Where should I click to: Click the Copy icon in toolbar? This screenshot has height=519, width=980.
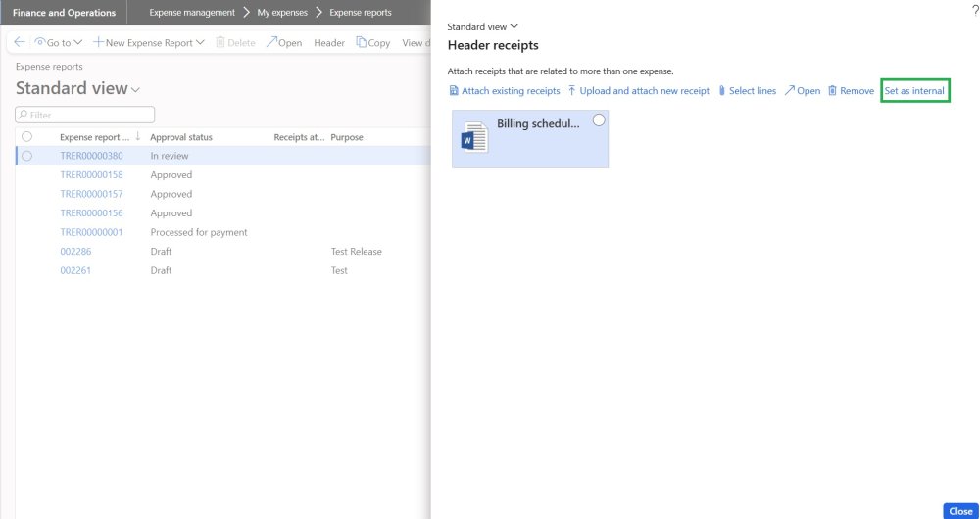362,42
